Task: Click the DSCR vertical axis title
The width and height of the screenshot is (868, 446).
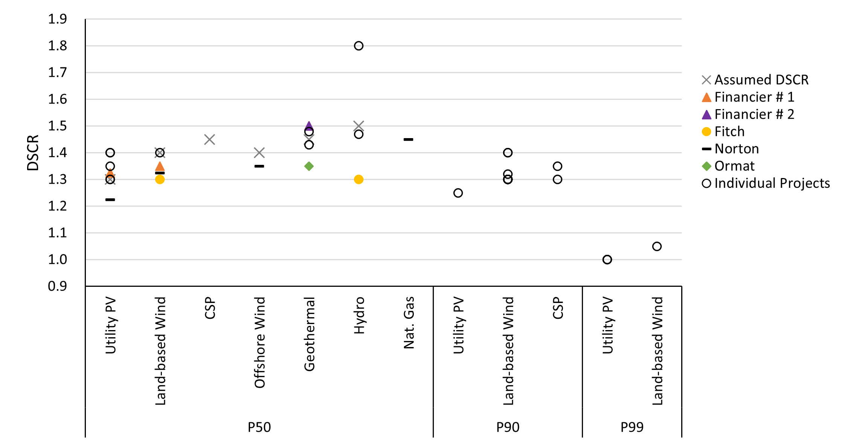Action: point(33,153)
